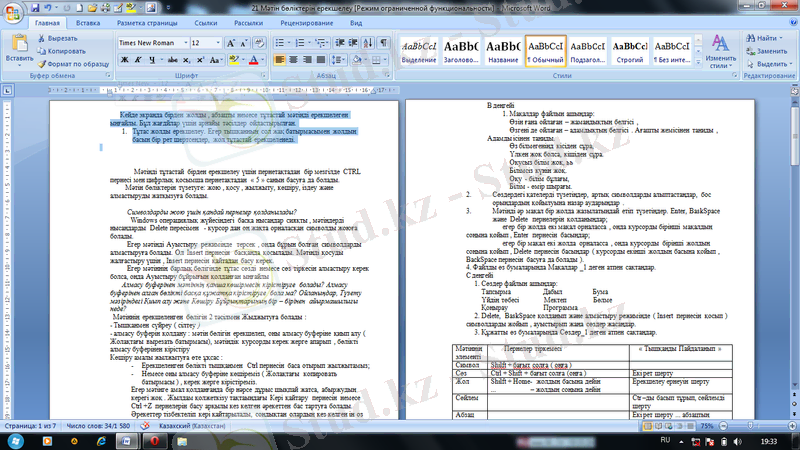
Task: Click the Sort (A-Z) icon
Action: coord(367,43)
